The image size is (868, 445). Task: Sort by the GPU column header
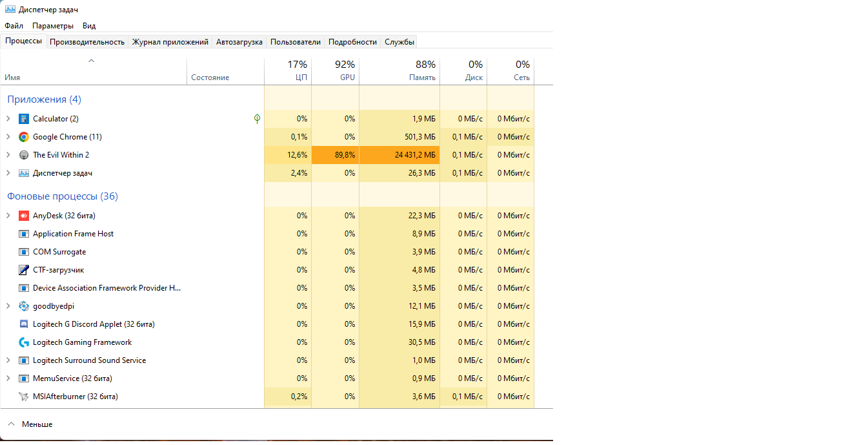[335, 71]
